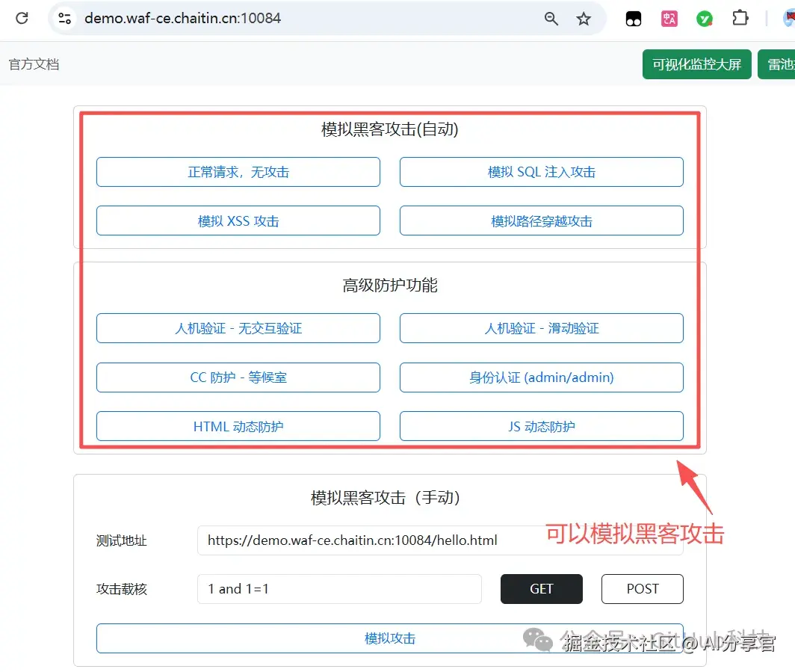Click the bookmark star icon
Screen dimensions: 795x672
[584, 19]
